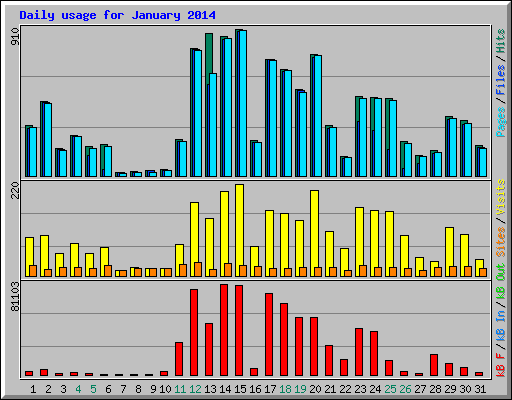Click the 'kB In' legend label

click(x=500, y=326)
